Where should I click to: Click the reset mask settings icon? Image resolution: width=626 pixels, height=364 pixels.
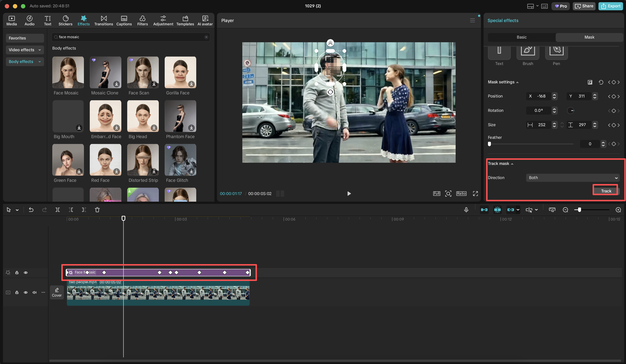[x=601, y=82]
